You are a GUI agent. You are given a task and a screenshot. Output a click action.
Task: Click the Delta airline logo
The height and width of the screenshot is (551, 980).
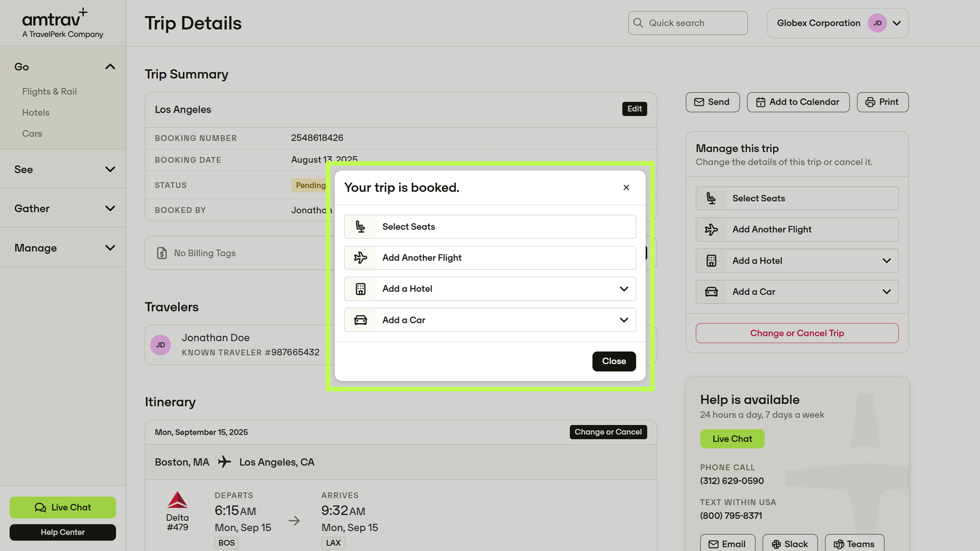coord(177,500)
